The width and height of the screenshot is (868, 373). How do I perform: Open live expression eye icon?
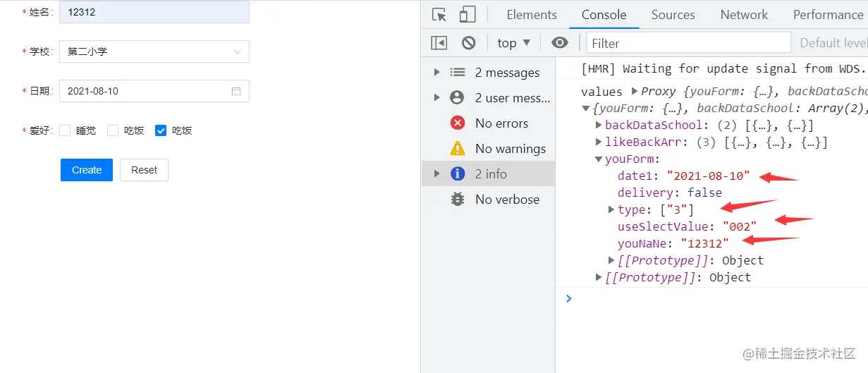(560, 43)
